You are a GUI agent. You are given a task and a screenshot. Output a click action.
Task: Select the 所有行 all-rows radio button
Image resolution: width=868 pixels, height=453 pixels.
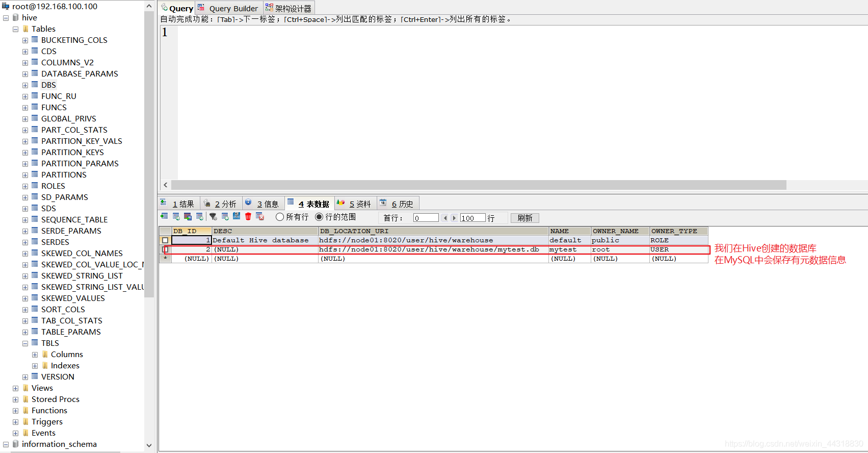coord(279,217)
